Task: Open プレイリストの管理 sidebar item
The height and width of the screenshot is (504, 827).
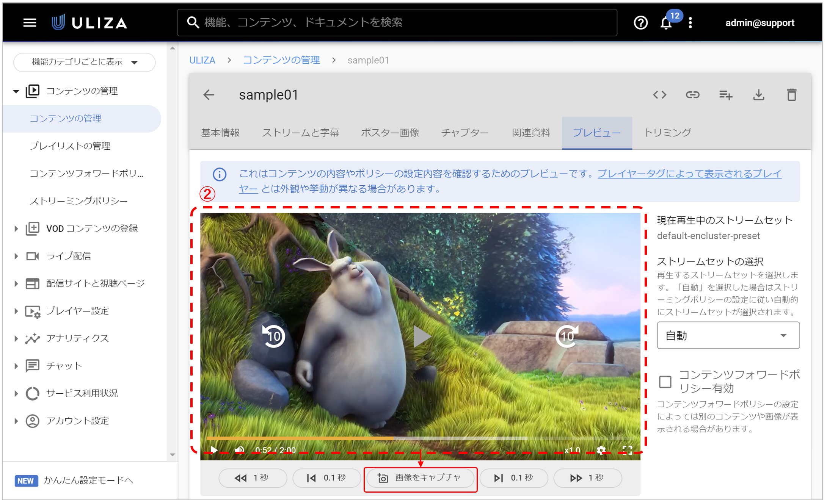Action: coord(70,146)
